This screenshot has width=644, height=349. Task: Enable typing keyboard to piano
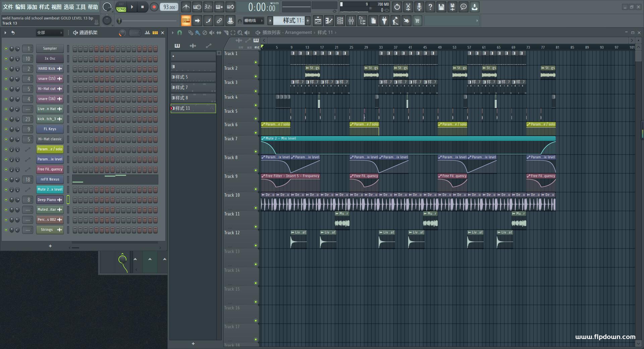186,21
